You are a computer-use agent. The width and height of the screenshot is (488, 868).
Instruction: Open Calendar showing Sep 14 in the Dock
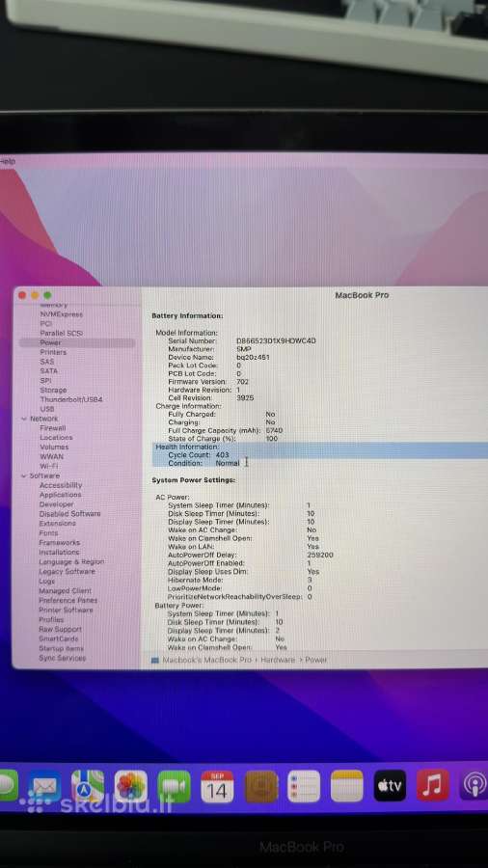pos(217,785)
